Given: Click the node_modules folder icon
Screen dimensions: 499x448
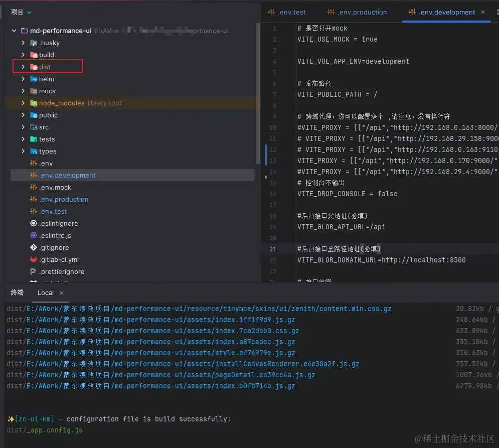Looking at the screenshot, I should click(x=34, y=103).
